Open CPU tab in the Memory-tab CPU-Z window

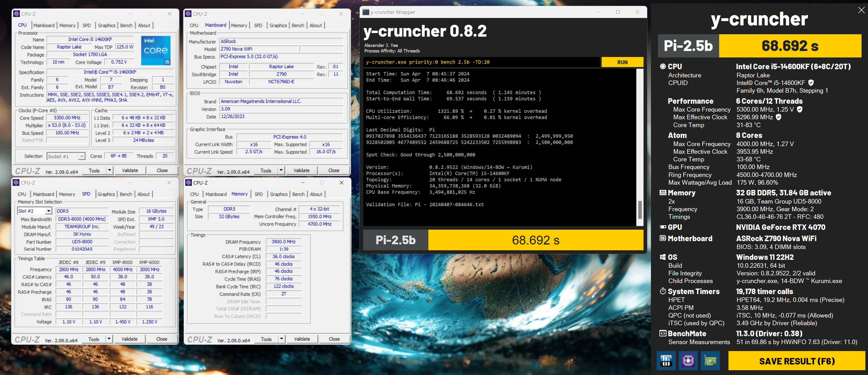[x=194, y=194]
